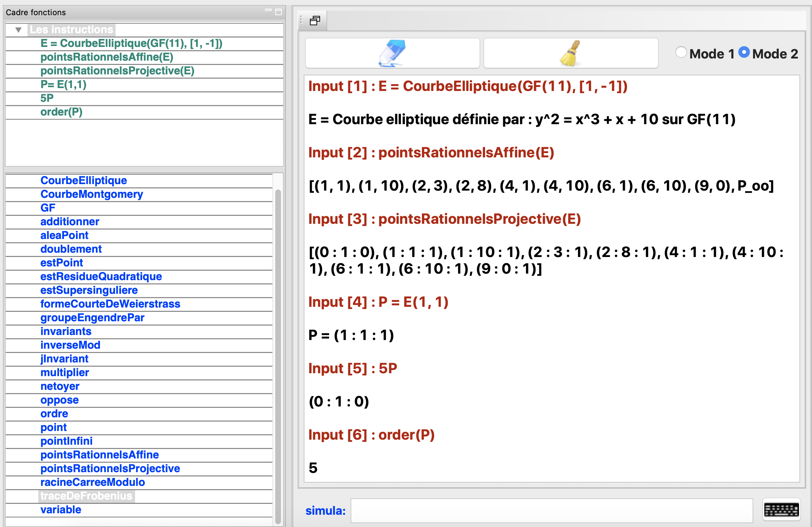The width and height of the screenshot is (812, 527).
Task: Click the Cadre fonctions panel maximize icon
Action: click(x=278, y=12)
